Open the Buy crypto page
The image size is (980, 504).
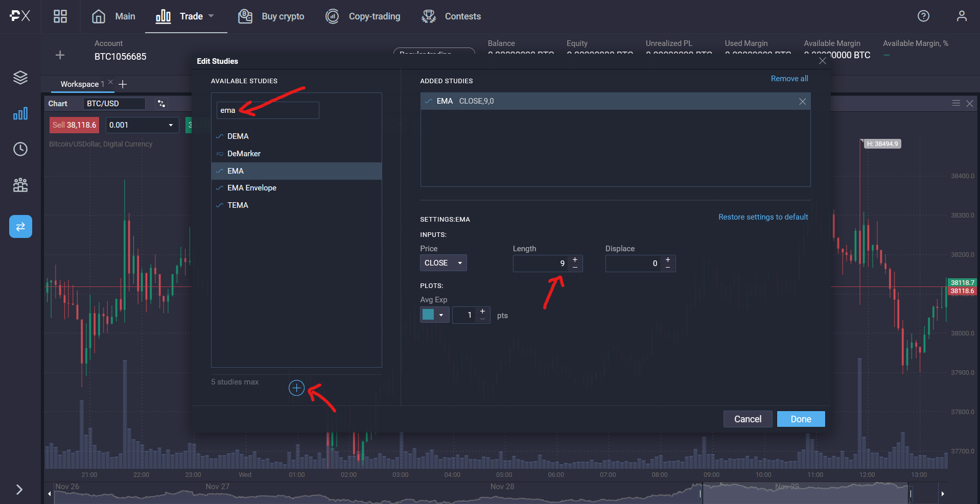[x=271, y=16]
